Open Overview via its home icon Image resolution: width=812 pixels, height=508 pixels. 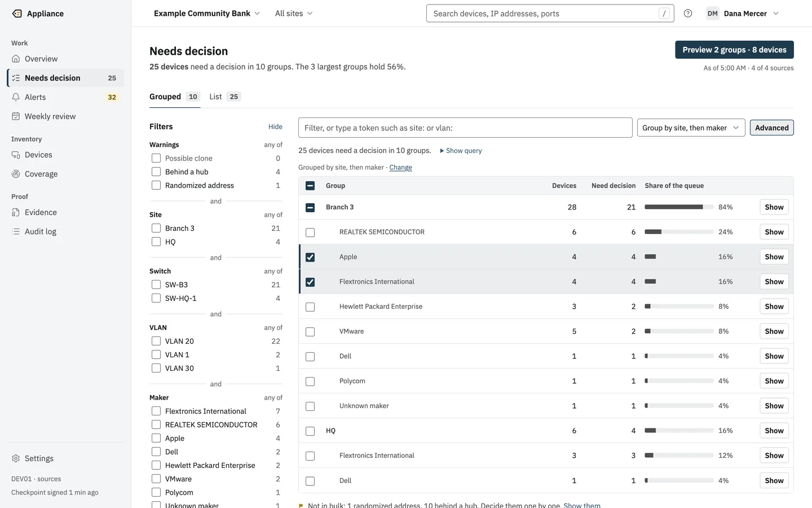click(16, 59)
